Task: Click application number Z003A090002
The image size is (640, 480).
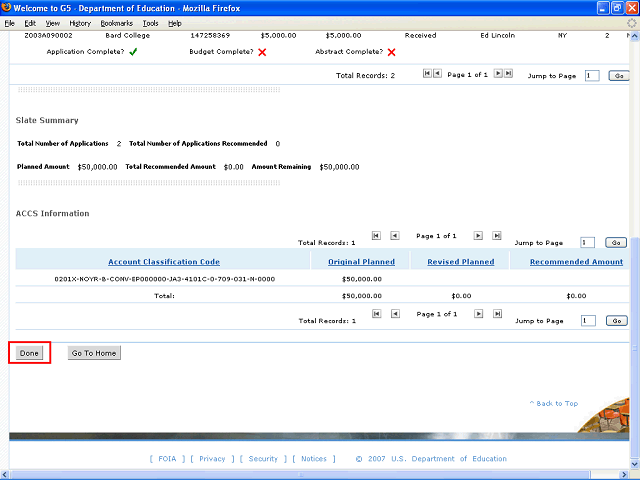Action: pyautogui.click(x=48, y=36)
